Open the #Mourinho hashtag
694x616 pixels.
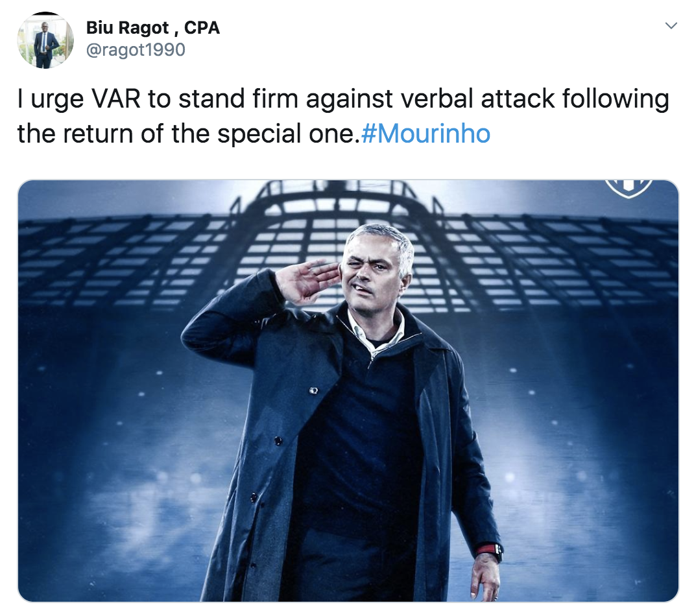[425, 134]
